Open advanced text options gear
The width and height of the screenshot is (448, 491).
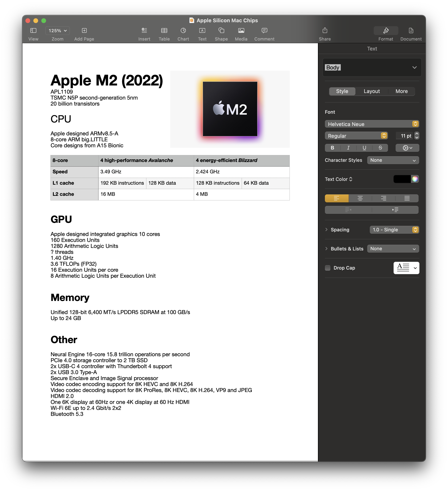(x=407, y=148)
